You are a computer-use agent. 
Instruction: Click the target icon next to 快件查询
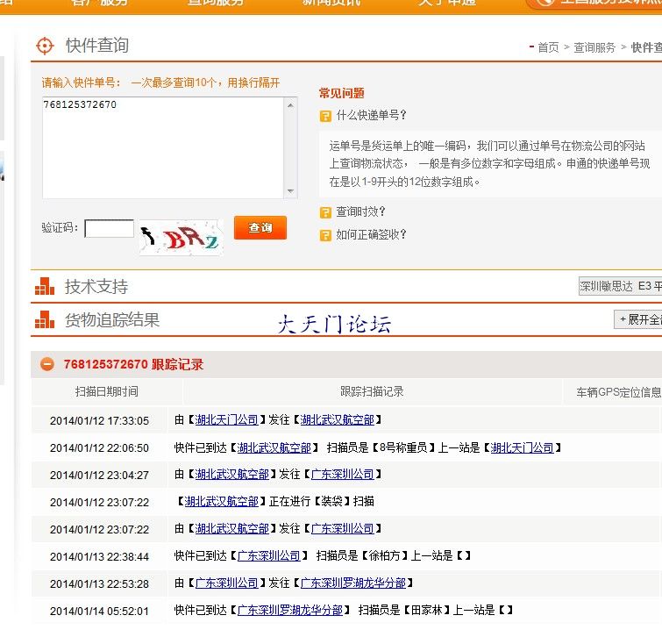(x=45, y=46)
